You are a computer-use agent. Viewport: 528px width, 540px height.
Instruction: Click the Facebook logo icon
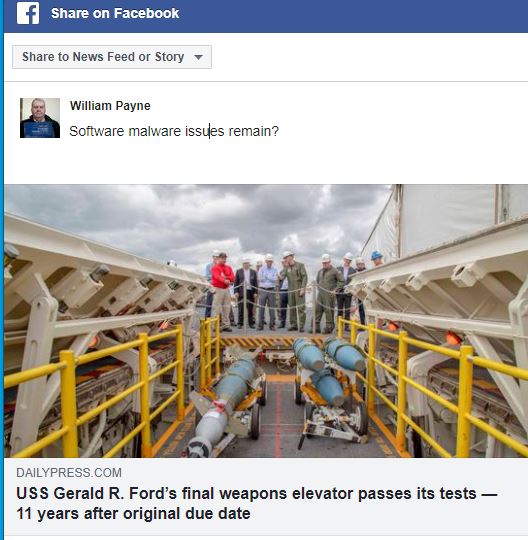click(x=28, y=13)
